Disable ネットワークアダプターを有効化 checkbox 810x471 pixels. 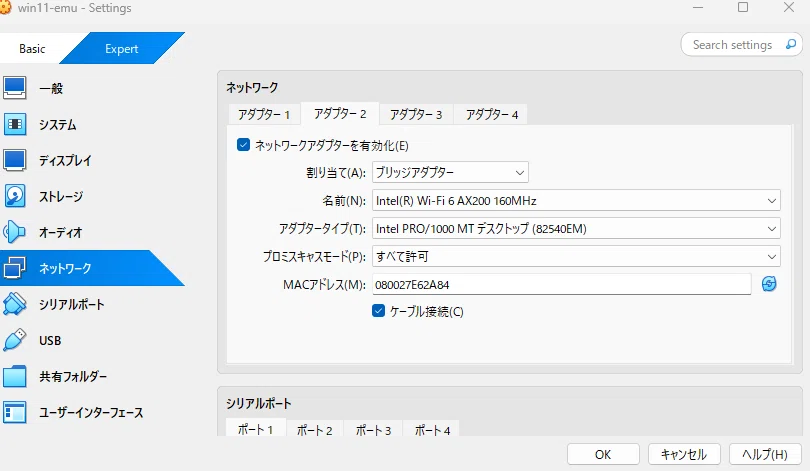click(x=243, y=145)
